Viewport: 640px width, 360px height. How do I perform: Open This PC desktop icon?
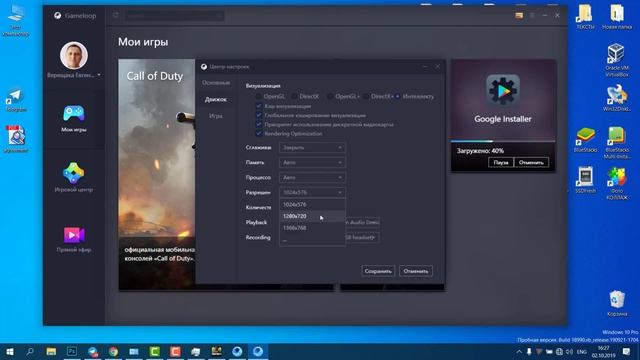pos(16,20)
